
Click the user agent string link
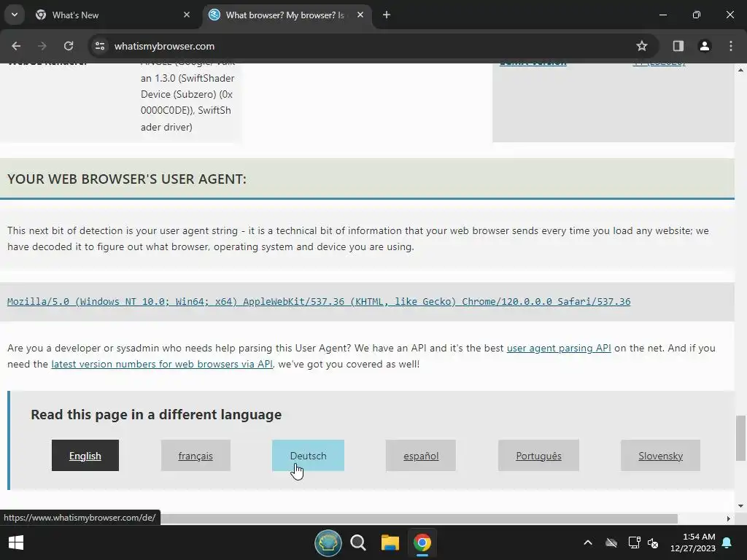point(319,301)
